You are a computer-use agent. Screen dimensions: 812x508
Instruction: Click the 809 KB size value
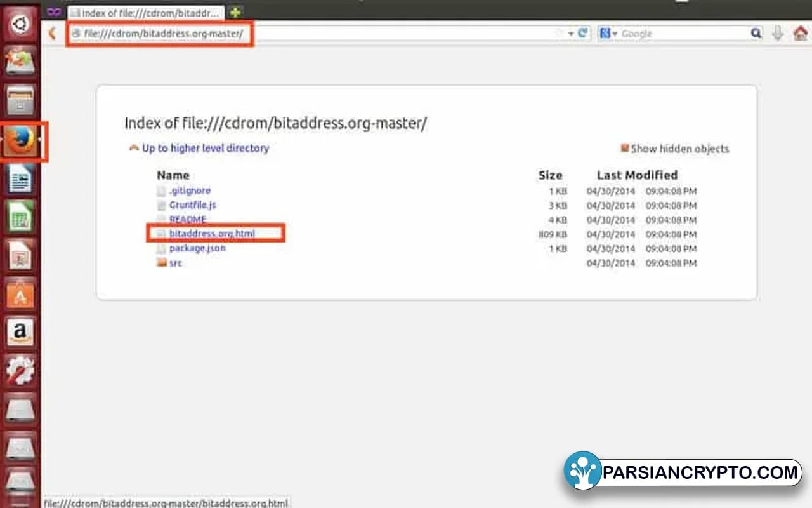(553, 234)
